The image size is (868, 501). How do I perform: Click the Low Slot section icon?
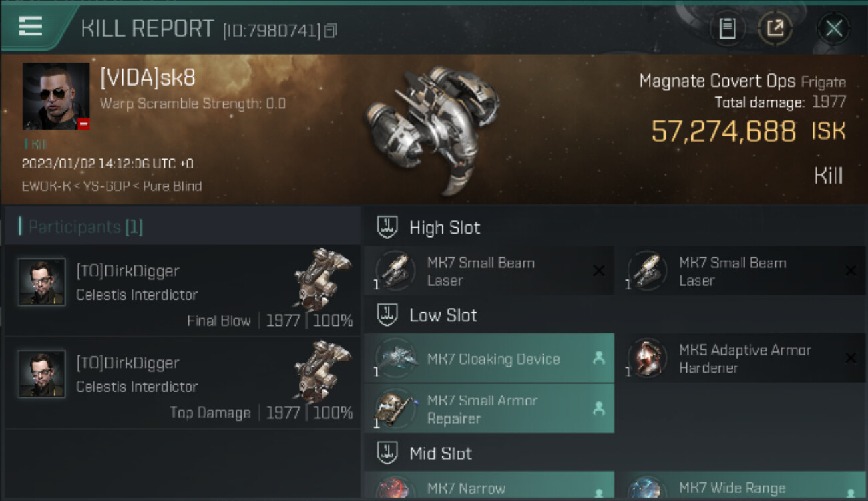[x=387, y=315]
